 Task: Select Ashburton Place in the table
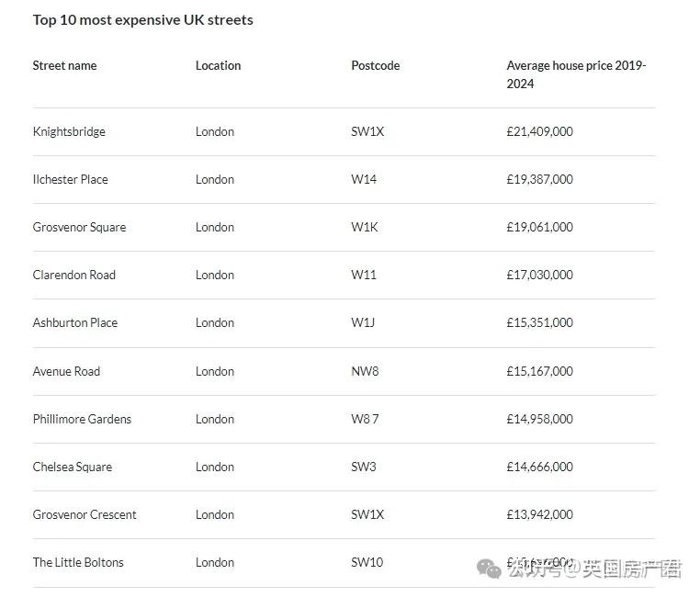(x=74, y=322)
